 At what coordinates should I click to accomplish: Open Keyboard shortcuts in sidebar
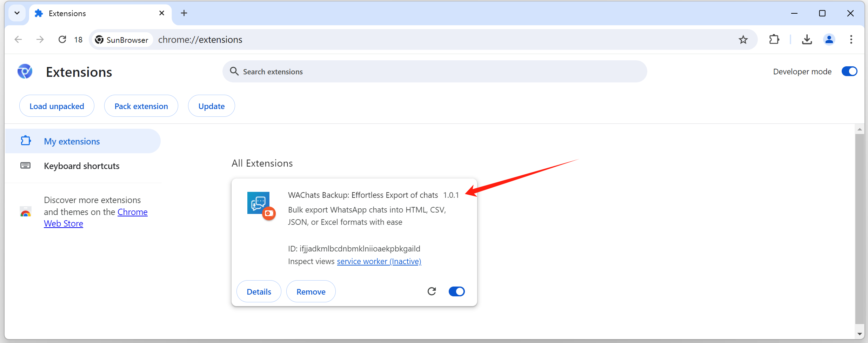(x=81, y=166)
